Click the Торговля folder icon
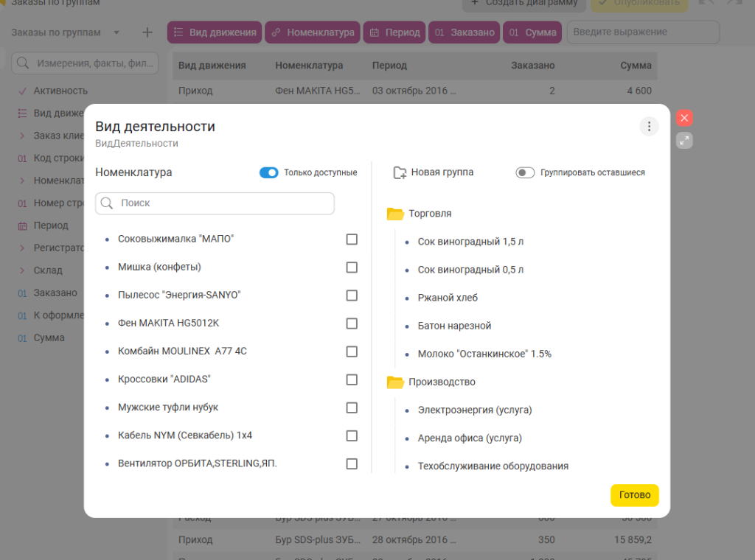 tap(395, 214)
